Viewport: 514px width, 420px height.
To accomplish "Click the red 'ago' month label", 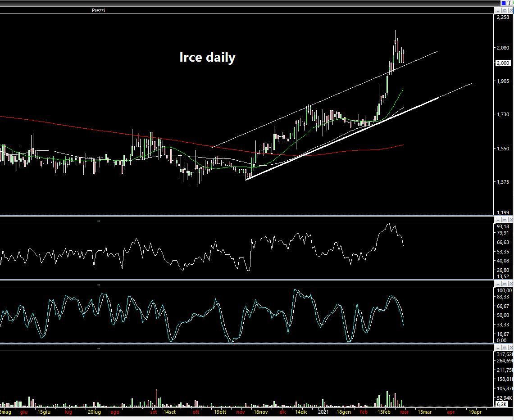I will click(115, 412).
